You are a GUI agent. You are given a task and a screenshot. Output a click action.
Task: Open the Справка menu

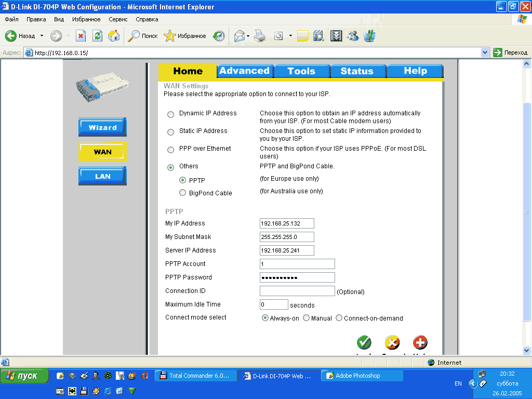147,19
